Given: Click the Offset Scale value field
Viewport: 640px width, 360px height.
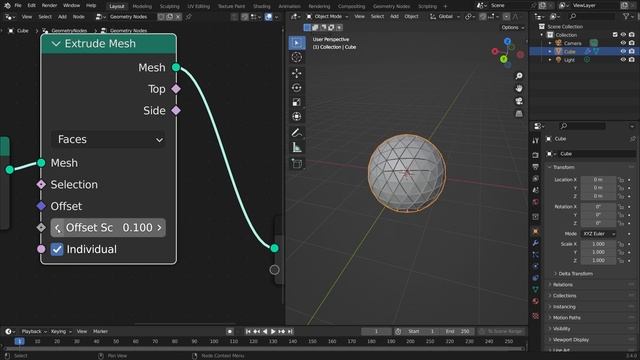Looking at the screenshot, I should pyautogui.click(x=108, y=228).
